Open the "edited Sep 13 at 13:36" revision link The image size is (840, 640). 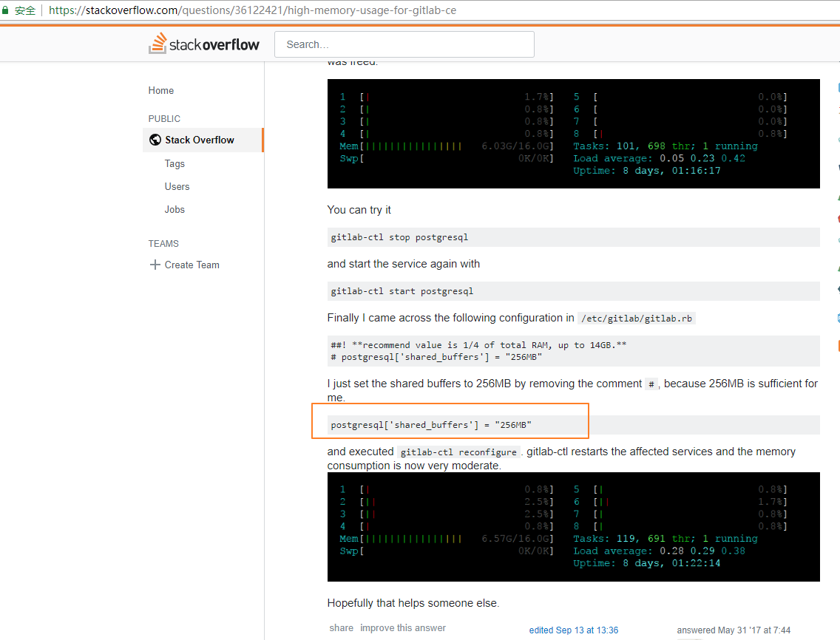point(574,630)
